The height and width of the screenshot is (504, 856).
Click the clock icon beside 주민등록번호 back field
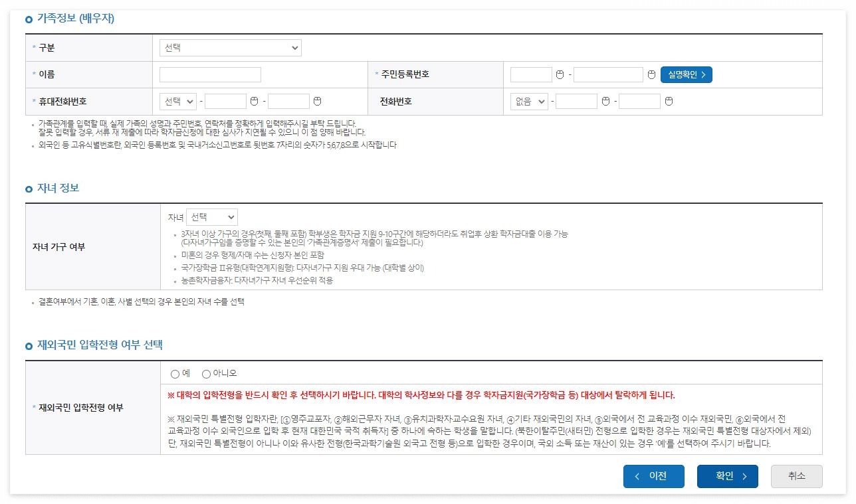650,74
